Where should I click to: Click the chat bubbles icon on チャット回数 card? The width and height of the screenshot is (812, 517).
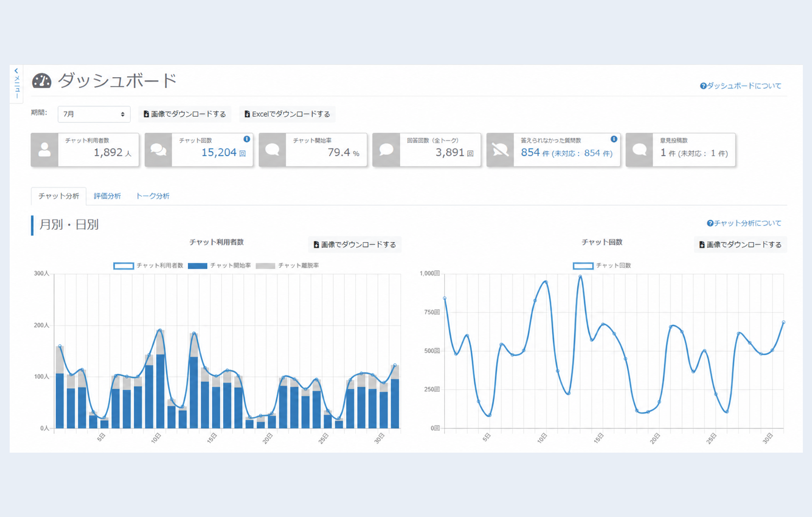(x=159, y=150)
